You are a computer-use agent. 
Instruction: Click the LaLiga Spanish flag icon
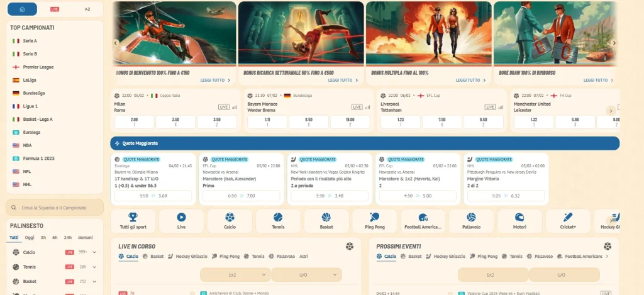16,80
